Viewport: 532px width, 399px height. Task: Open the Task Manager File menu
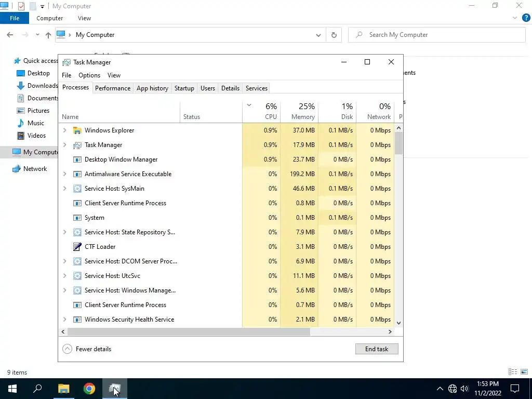point(66,75)
